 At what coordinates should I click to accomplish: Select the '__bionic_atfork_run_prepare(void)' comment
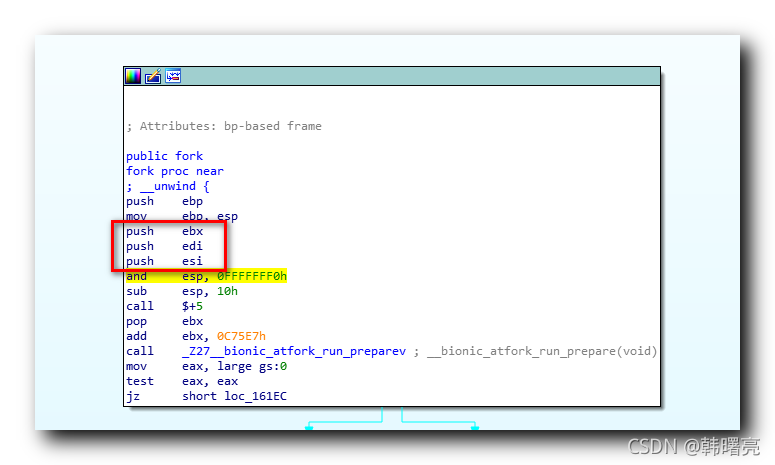pyautogui.click(x=542, y=351)
